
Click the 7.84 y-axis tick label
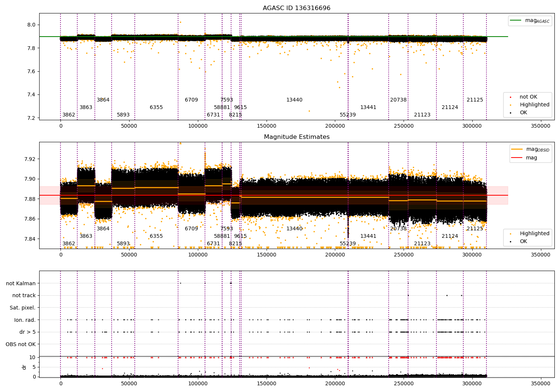(x=30, y=239)
